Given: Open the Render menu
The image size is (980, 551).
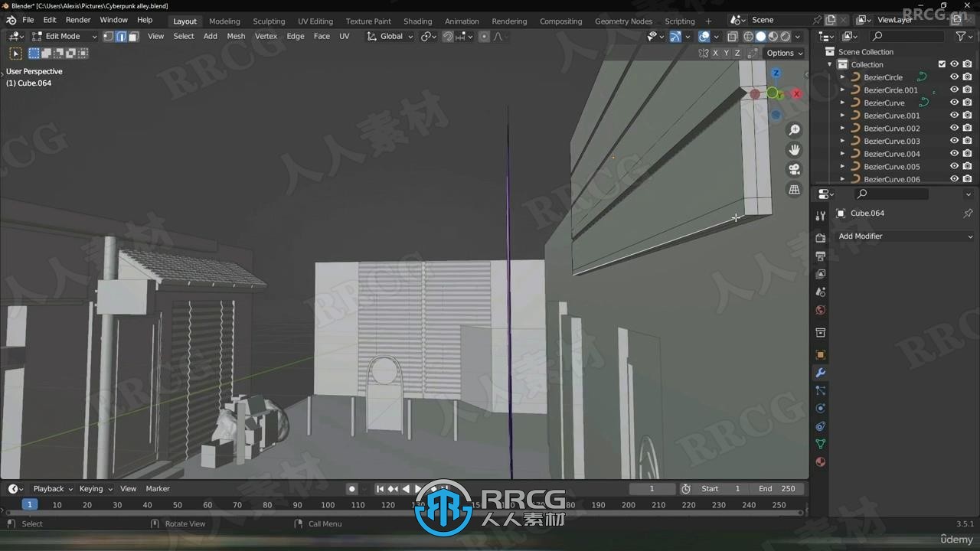Looking at the screenshot, I should pyautogui.click(x=77, y=20).
